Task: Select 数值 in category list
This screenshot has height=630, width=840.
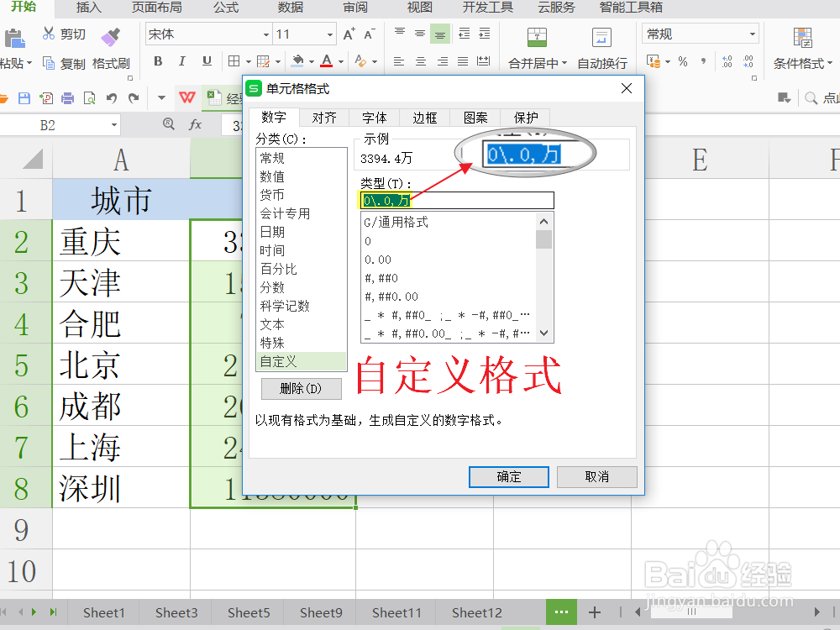Action: coord(302,176)
